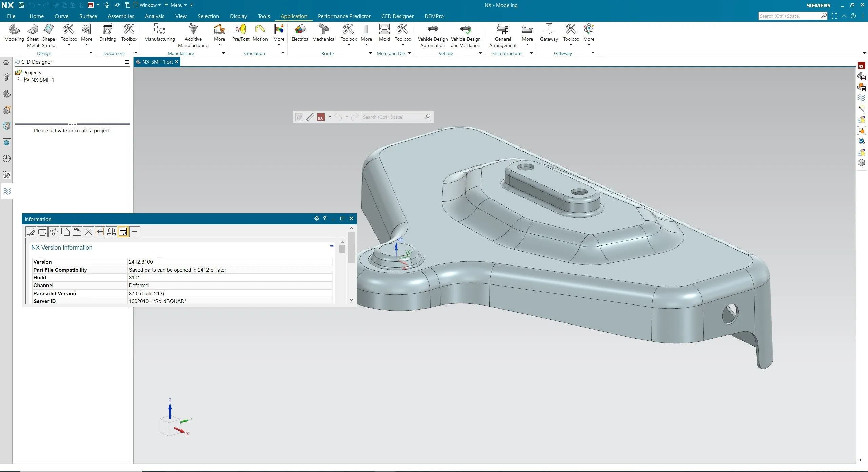Switch to the Assemblies tab
The width and height of the screenshot is (868, 472).
[x=121, y=16]
